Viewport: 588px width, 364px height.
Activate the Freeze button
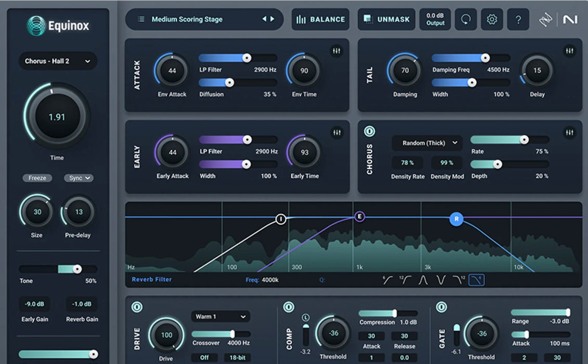pos(37,178)
